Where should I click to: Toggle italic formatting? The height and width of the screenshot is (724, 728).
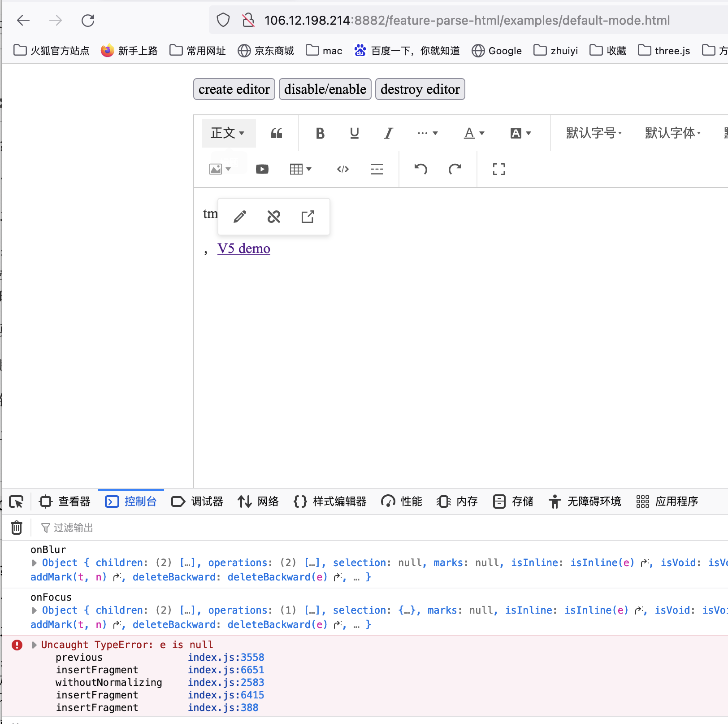click(x=388, y=133)
